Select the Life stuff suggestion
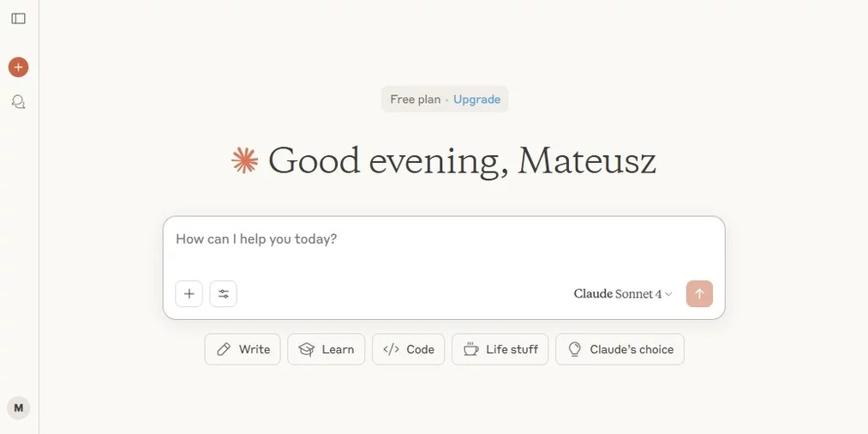 (500, 349)
